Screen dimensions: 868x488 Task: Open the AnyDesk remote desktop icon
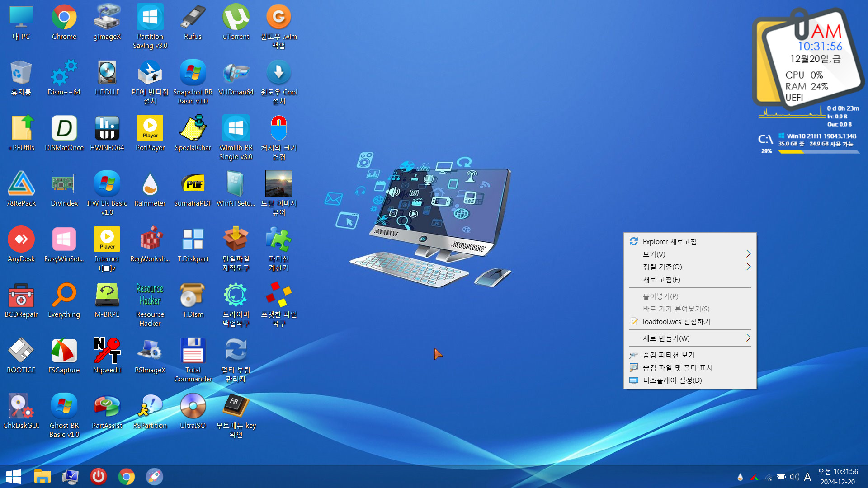tap(21, 244)
